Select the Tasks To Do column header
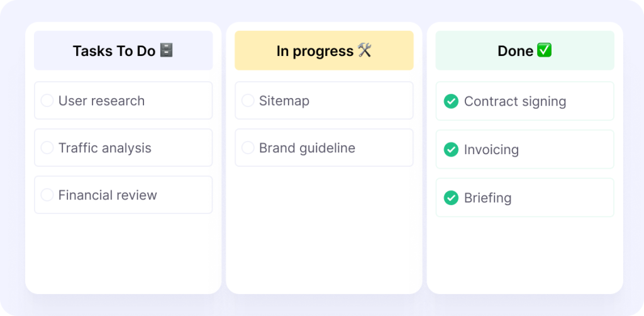 click(123, 50)
